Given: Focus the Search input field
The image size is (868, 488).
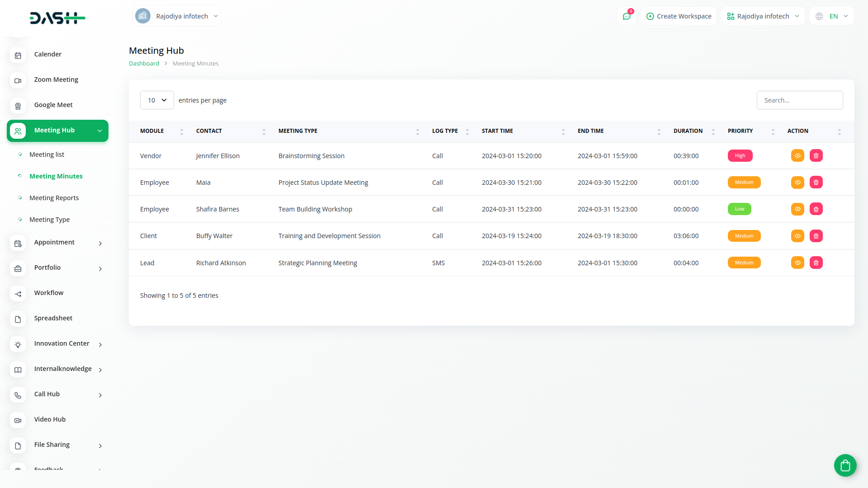Looking at the screenshot, I should (x=799, y=100).
